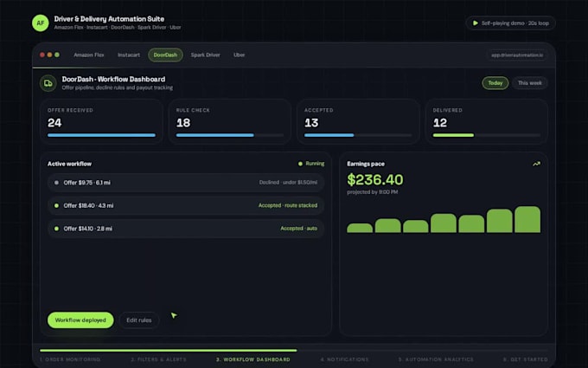Viewport: 588px width, 368px height.
Task: Open the Uber tab
Action: [240, 55]
